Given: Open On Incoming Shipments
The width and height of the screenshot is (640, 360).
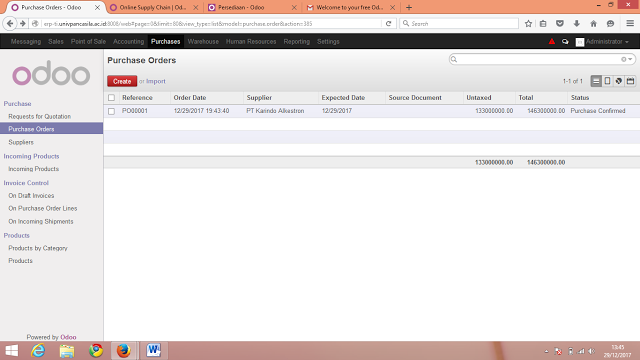Looking at the screenshot, I should (x=41, y=221).
